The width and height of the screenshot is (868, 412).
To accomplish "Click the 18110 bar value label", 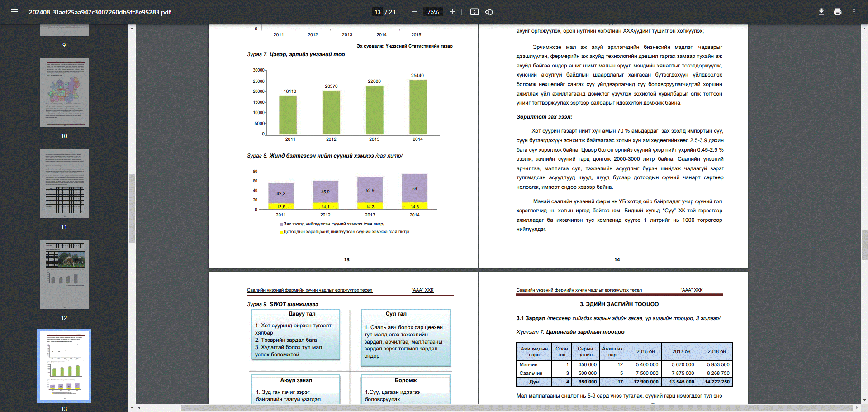I will click(290, 91).
